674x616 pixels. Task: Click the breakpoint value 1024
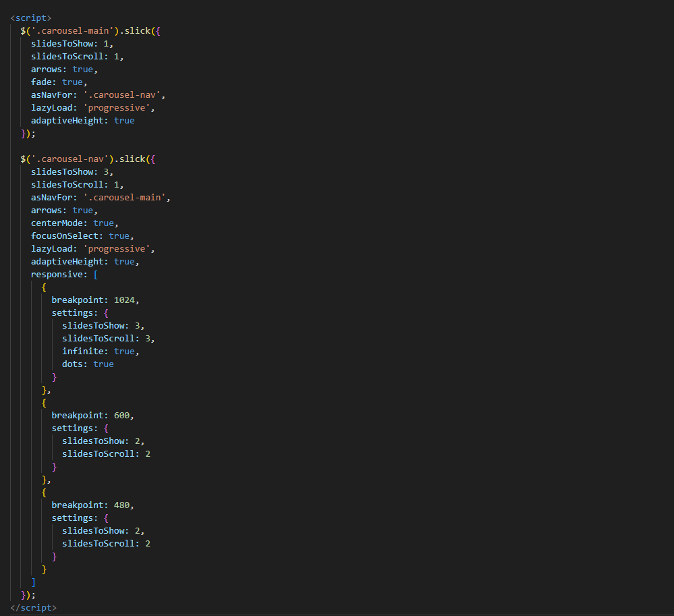(127, 300)
